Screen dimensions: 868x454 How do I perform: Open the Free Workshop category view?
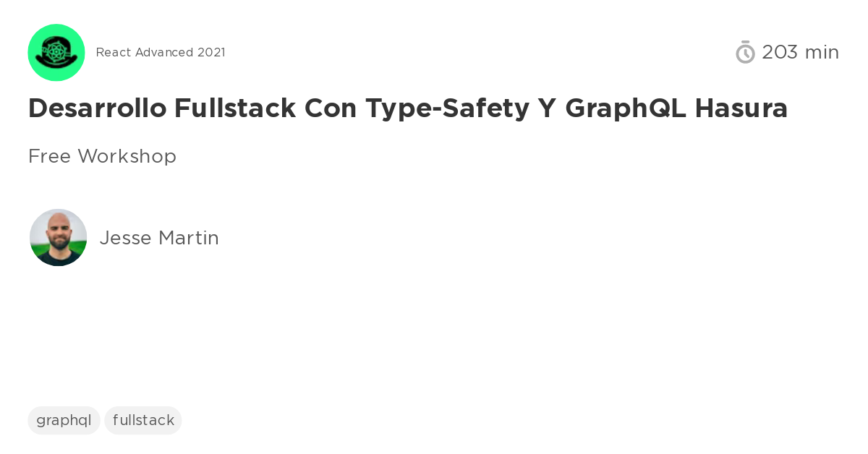pos(102,156)
